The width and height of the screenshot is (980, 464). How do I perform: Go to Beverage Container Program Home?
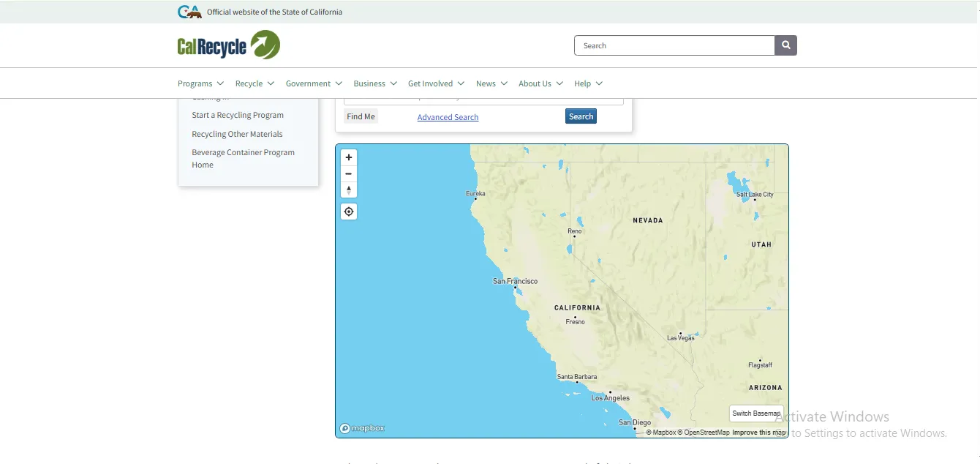coord(243,159)
